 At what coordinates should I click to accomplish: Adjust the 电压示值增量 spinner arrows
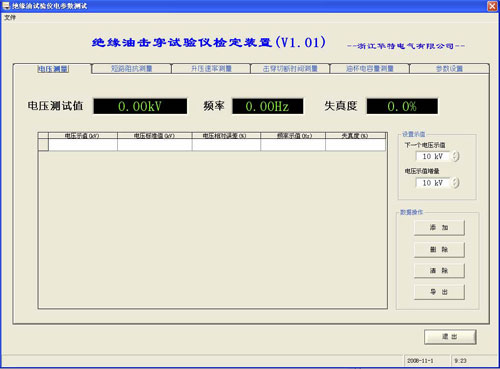456,183
